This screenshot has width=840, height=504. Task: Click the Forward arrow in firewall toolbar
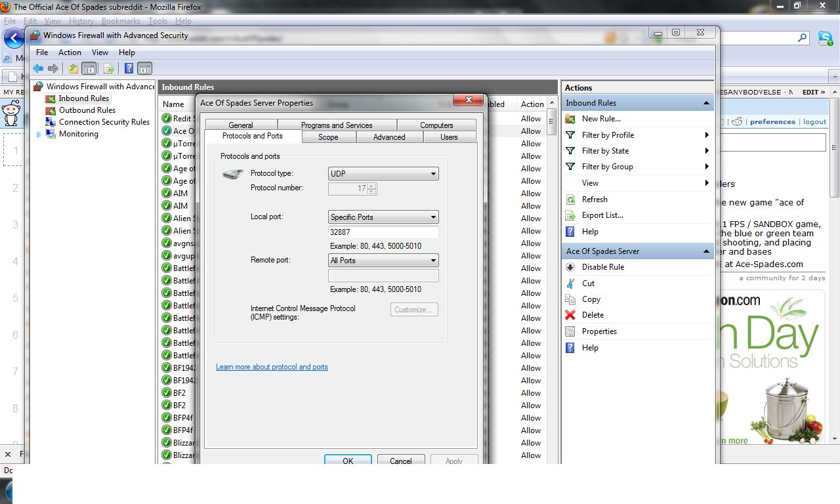pos(53,68)
